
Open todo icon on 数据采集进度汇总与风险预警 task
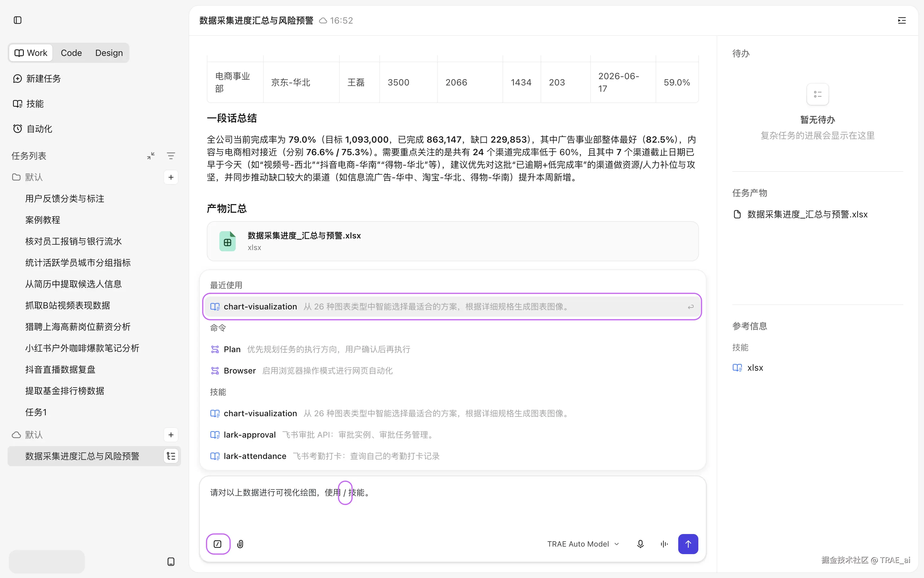pos(171,456)
